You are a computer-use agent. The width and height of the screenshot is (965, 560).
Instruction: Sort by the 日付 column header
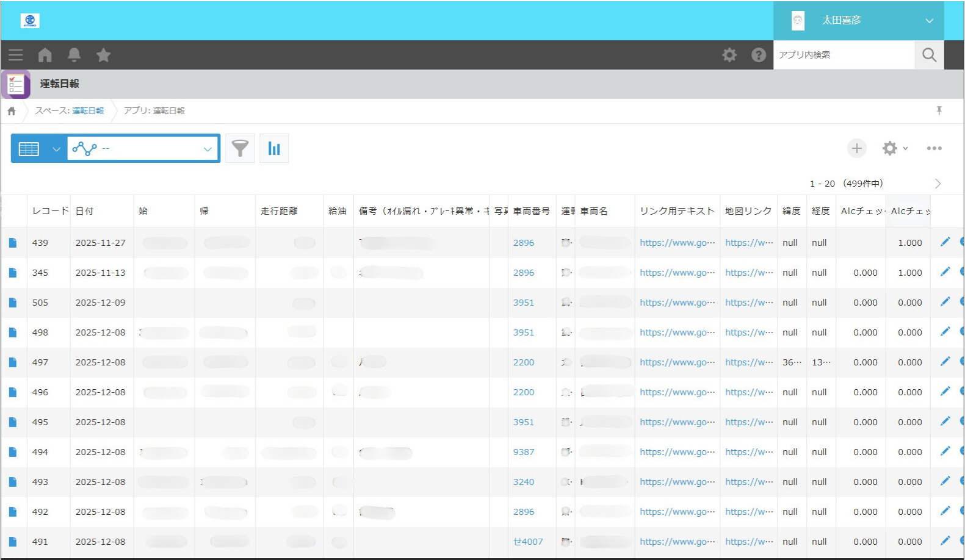tap(85, 211)
